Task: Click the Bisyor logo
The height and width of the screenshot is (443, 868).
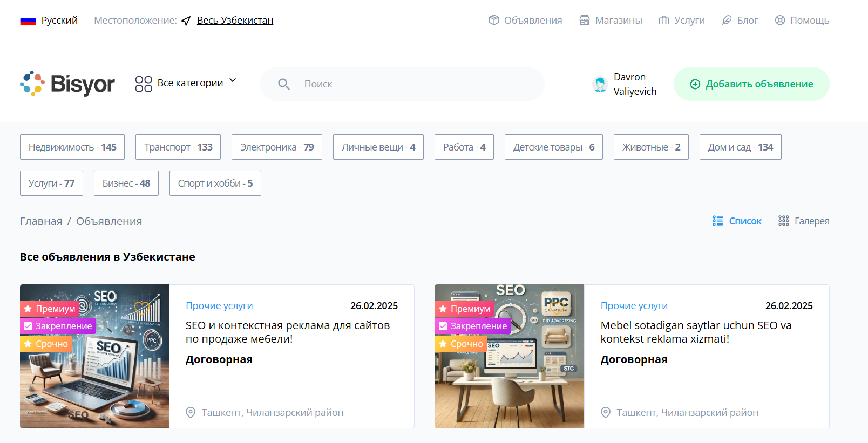Action: 67,84
